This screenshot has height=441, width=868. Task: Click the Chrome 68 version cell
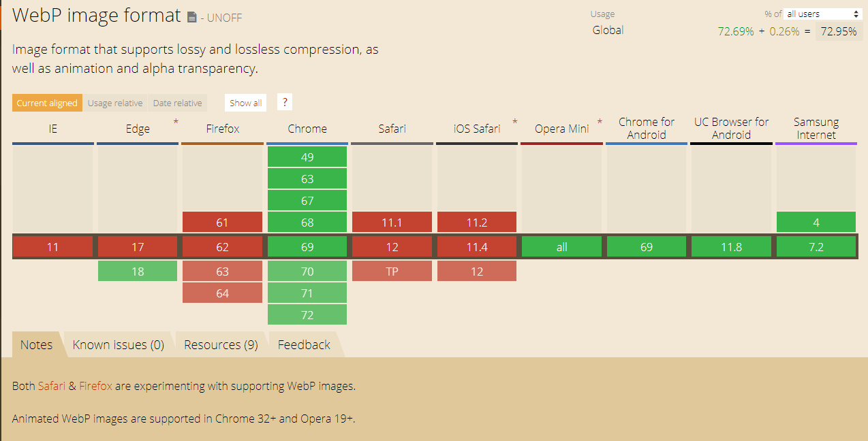[x=307, y=222]
